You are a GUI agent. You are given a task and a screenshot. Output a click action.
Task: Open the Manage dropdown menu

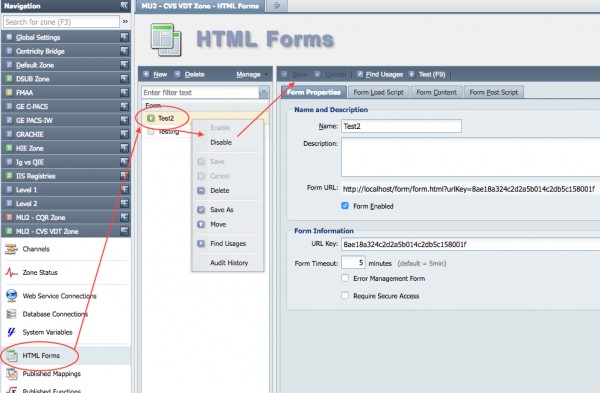click(x=252, y=74)
